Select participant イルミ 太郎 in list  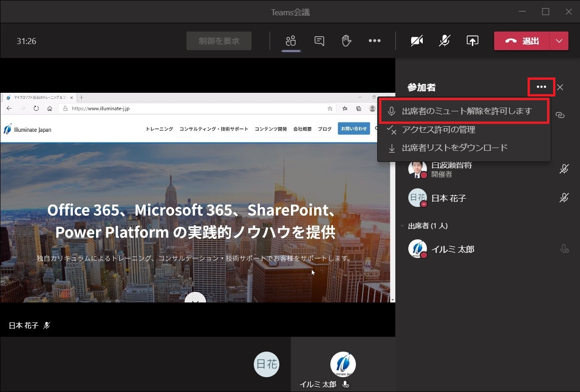[x=487, y=249]
